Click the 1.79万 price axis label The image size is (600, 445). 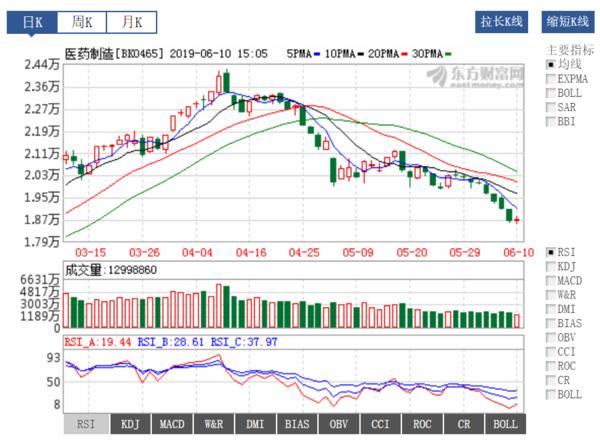[x=42, y=241]
